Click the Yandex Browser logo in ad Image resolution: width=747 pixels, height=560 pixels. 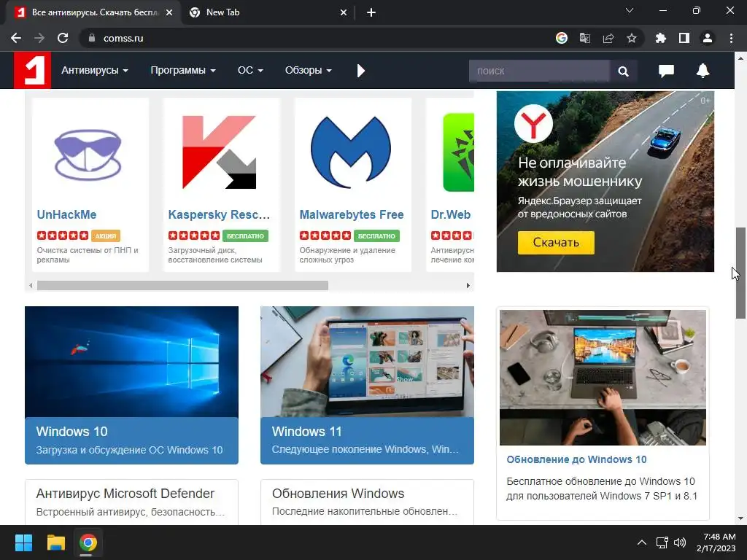[x=533, y=124]
